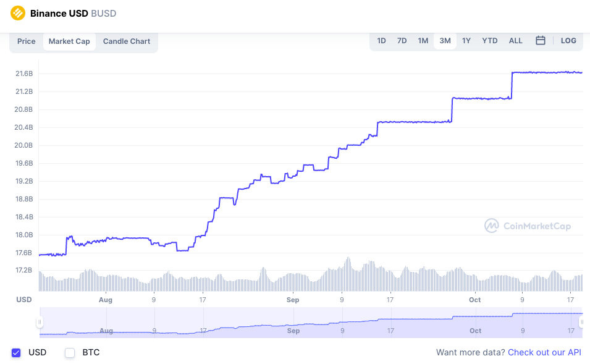
Task: Choose the 1M time range
Action: coord(423,41)
